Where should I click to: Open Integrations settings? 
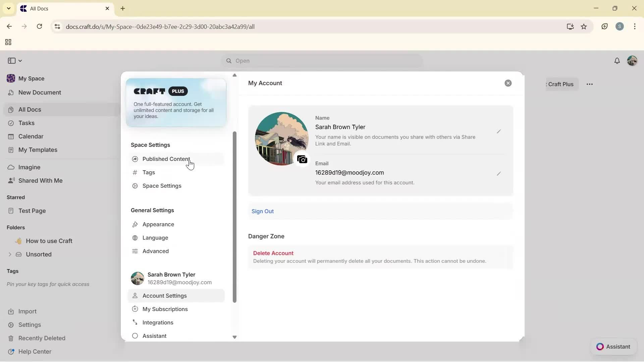pos(158,322)
